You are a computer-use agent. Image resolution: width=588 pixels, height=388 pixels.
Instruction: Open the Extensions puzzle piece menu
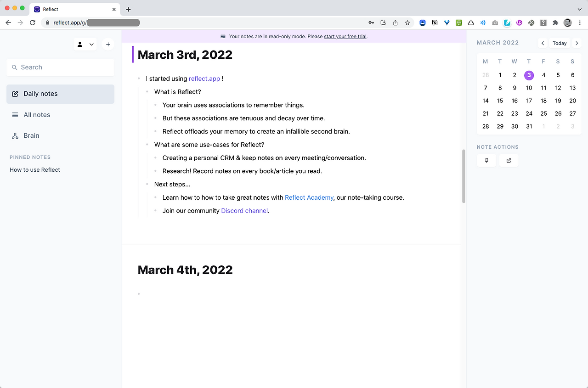pos(555,22)
